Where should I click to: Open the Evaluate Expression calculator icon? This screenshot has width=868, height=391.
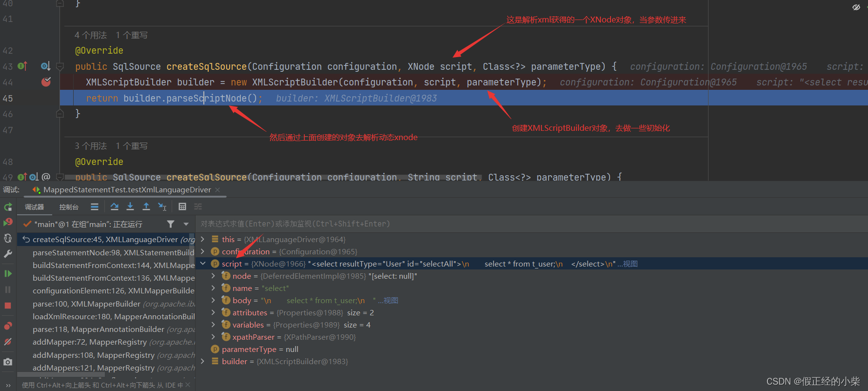click(x=182, y=207)
